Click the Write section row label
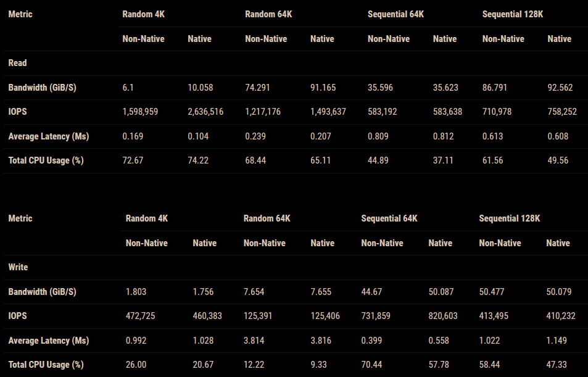The height and width of the screenshot is (377, 588). [x=18, y=267]
